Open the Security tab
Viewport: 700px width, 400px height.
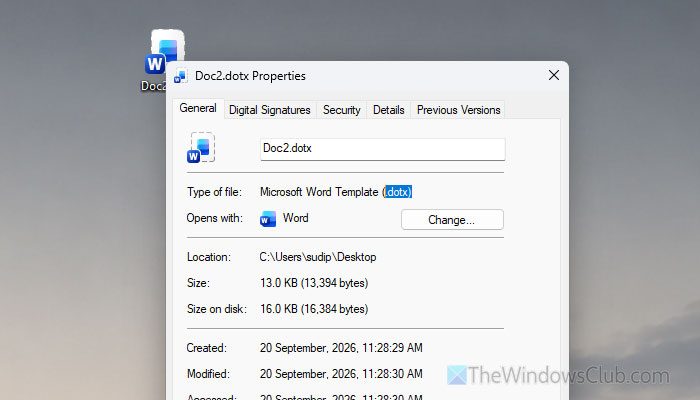pos(342,110)
